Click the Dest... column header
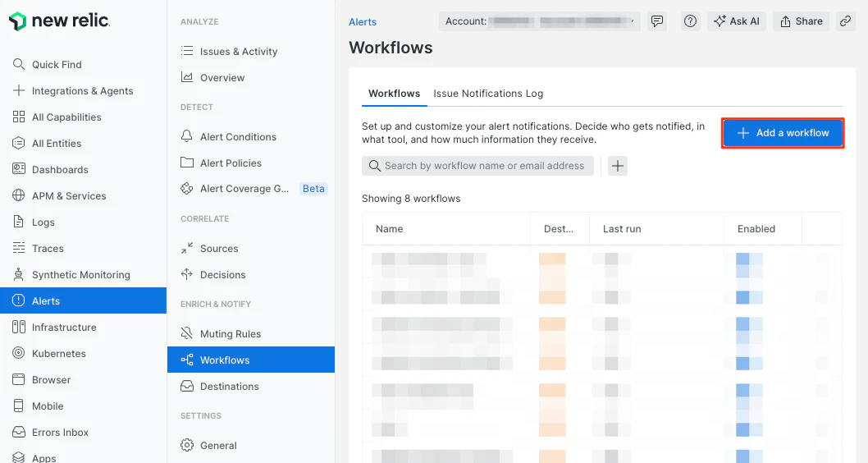 pos(559,229)
